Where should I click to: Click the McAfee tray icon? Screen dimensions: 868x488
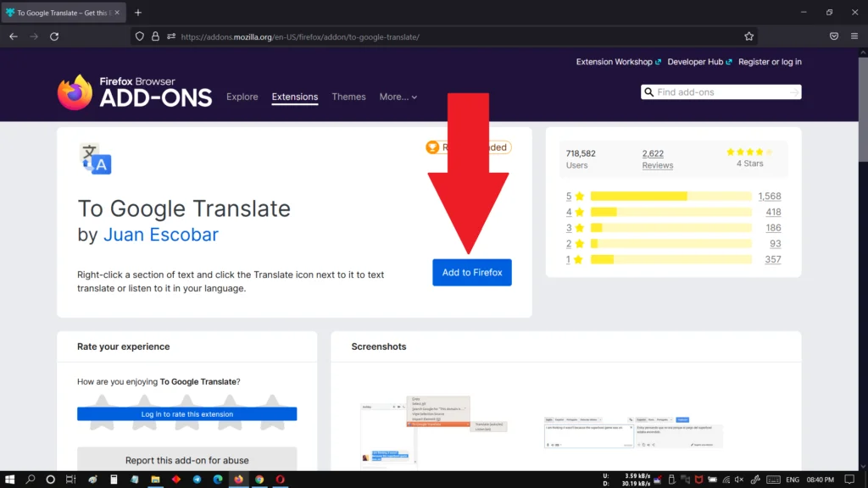pyautogui.click(x=698, y=480)
